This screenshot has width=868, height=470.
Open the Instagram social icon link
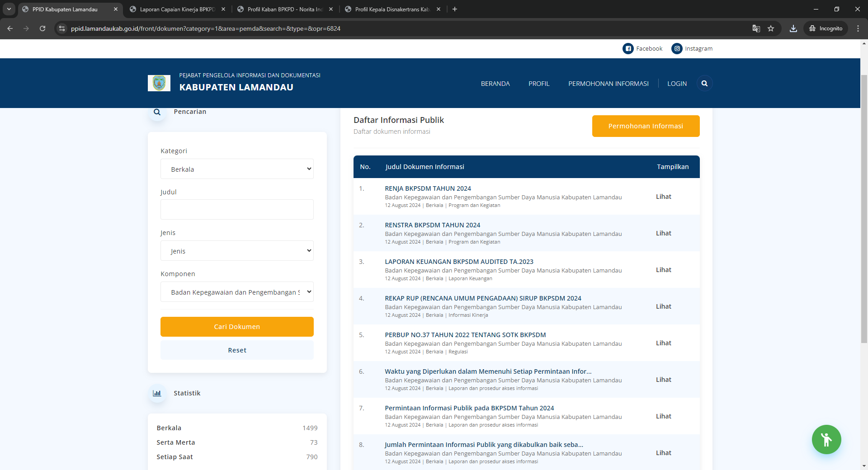pos(677,49)
